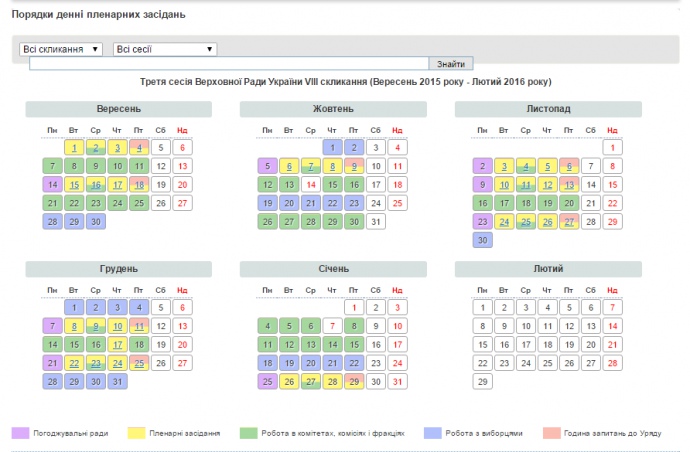Expand the 'Всі сесії' dropdown
Viewport: 690px width, 452px height.
pyautogui.click(x=165, y=49)
